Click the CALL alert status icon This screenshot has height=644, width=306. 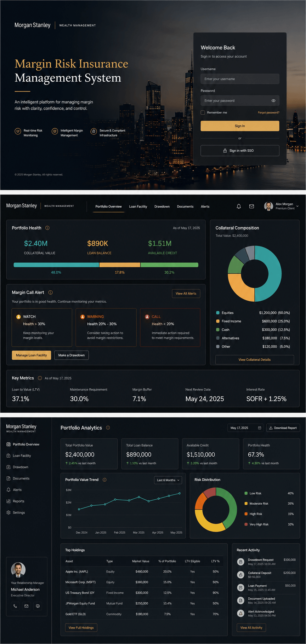(147, 317)
